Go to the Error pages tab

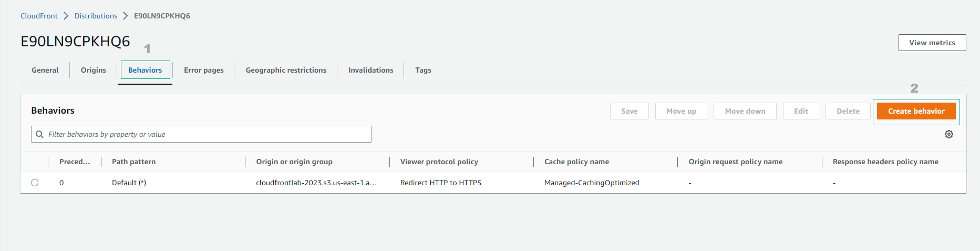pos(204,70)
